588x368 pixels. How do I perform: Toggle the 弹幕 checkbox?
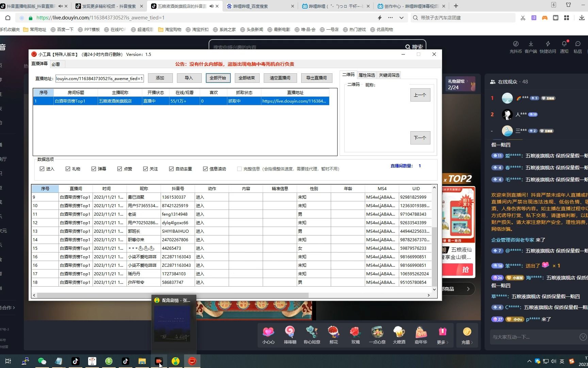click(94, 169)
